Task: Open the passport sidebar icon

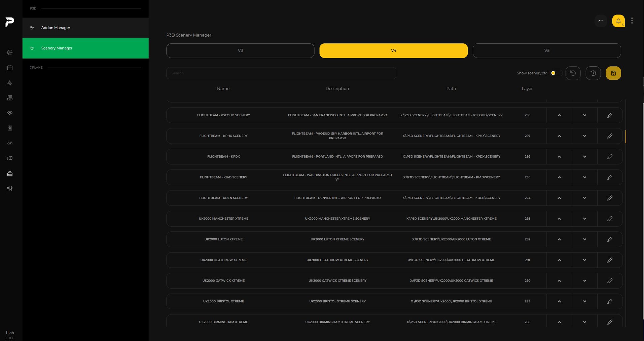Action: [10, 128]
